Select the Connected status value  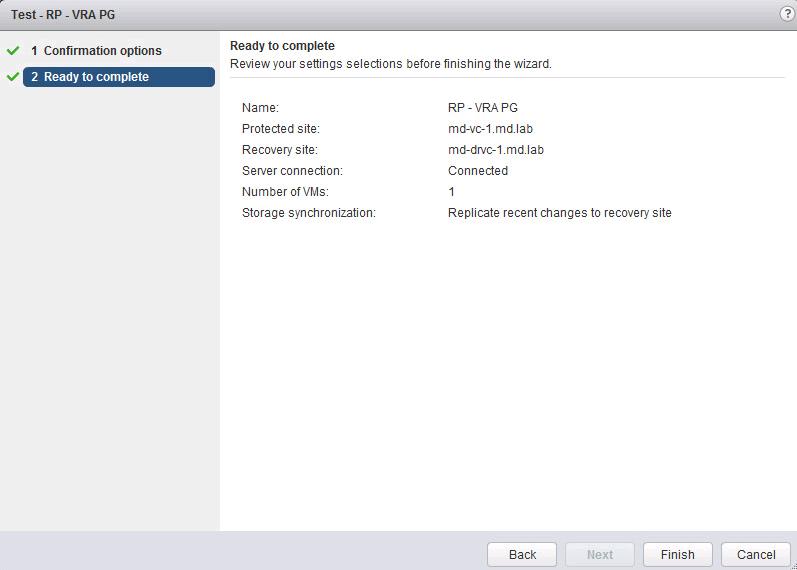point(478,171)
